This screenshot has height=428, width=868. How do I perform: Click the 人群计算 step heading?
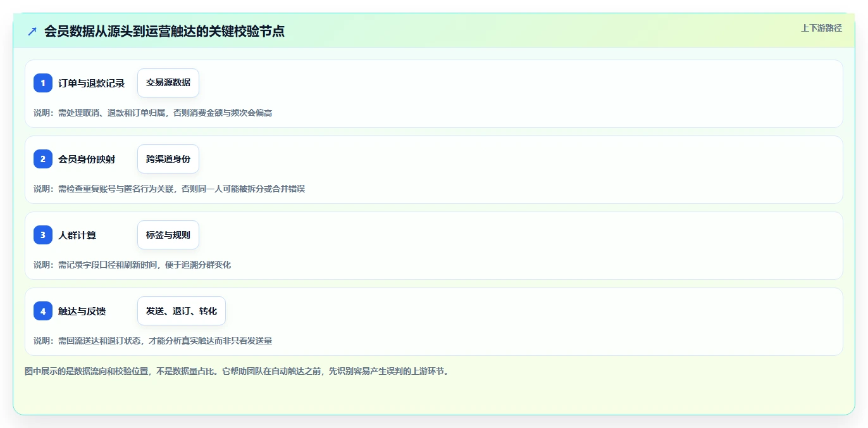(x=77, y=235)
